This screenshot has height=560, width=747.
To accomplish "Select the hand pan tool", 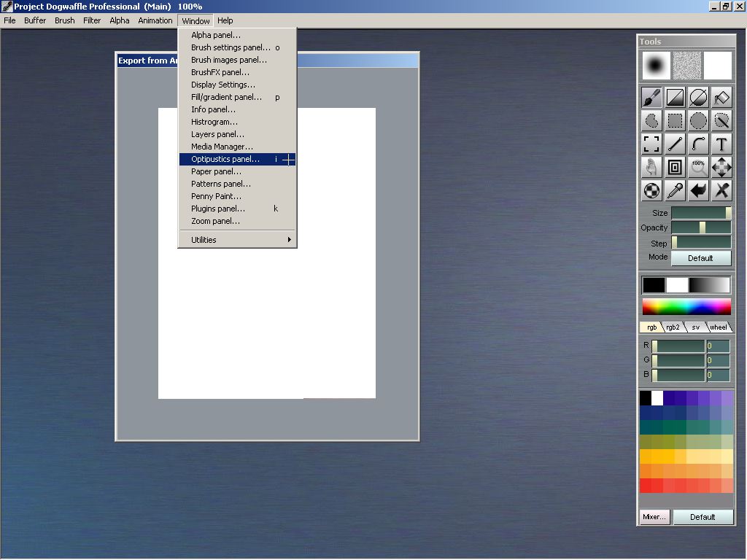I will coord(651,168).
